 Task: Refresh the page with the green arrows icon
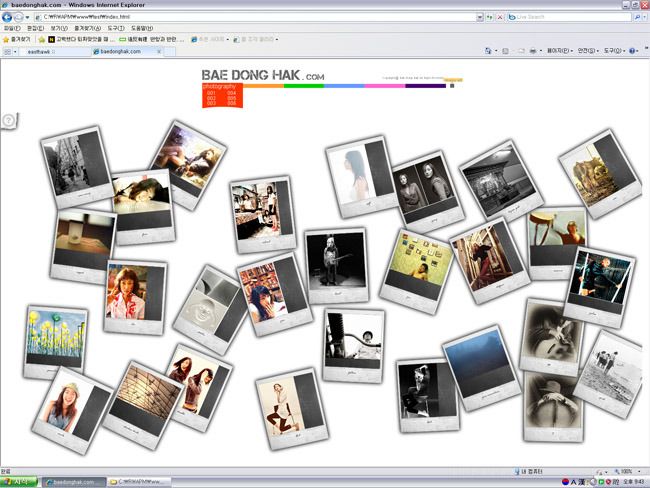pyautogui.click(x=490, y=17)
